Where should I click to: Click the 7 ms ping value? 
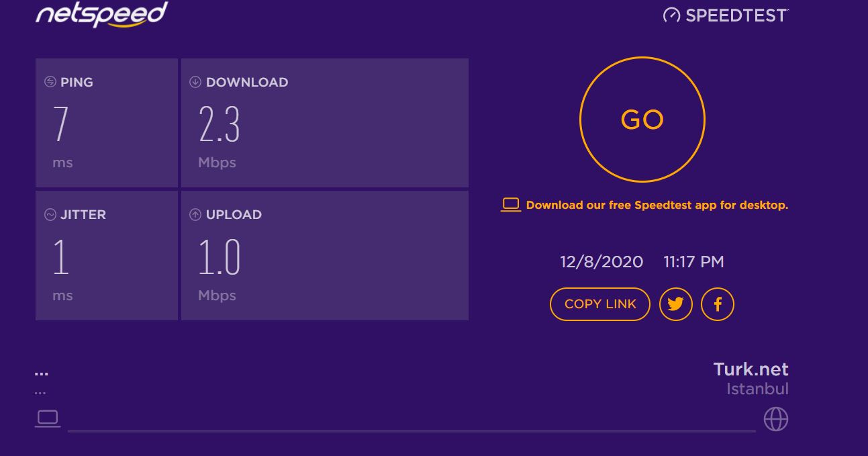coord(60,125)
